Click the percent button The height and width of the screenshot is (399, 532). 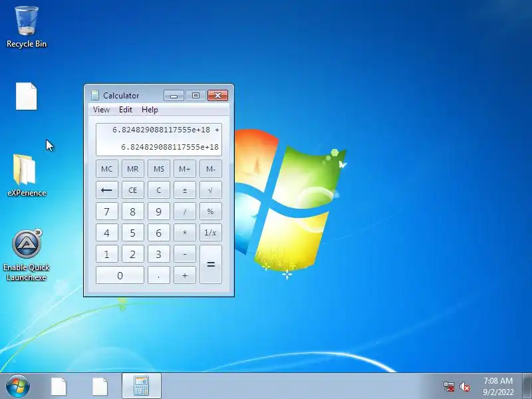[211, 211]
